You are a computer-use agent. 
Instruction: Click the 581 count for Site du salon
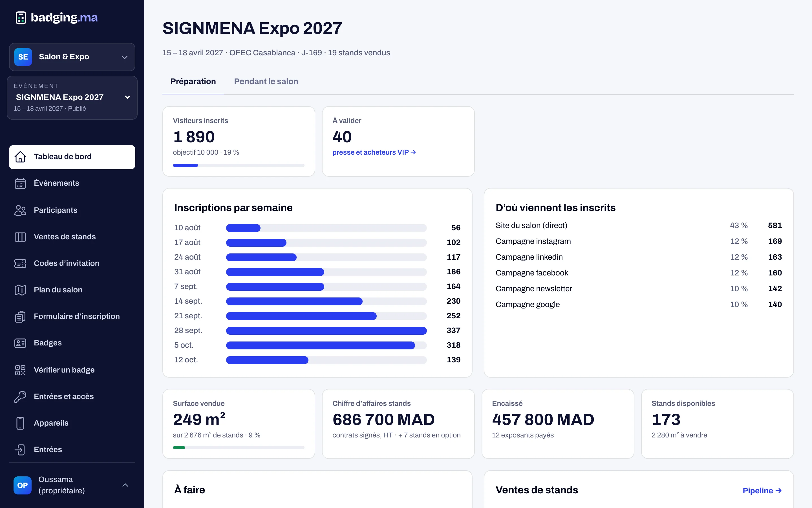pos(775,225)
